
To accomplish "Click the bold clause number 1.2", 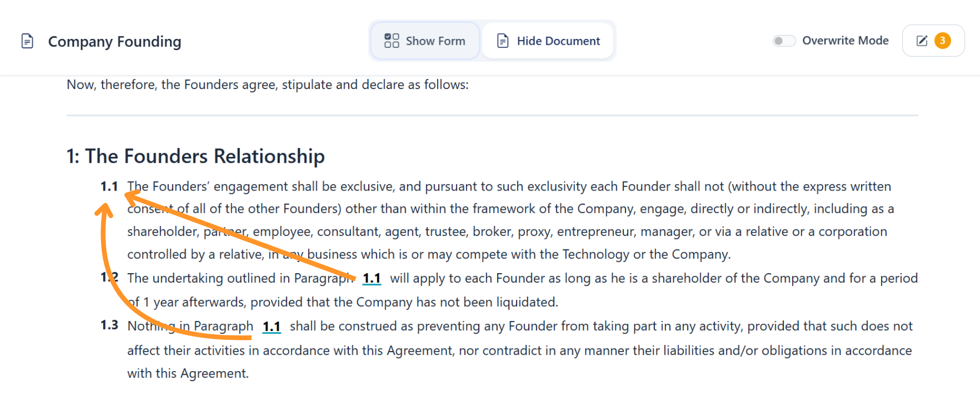I will pos(109,277).
